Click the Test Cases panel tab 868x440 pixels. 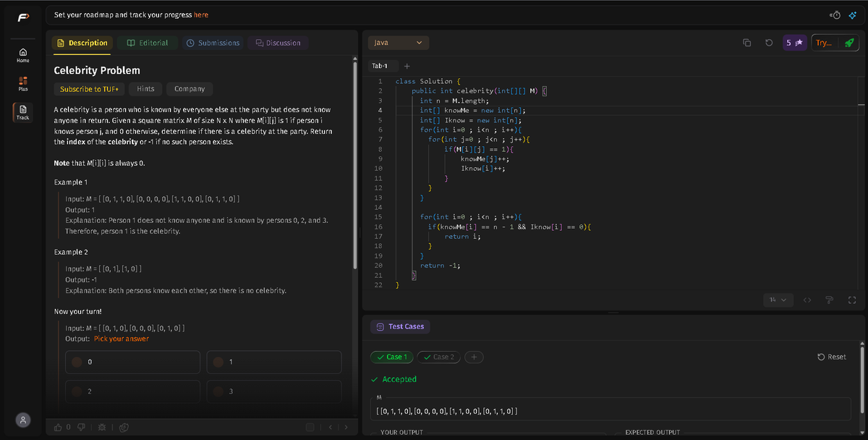399,326
